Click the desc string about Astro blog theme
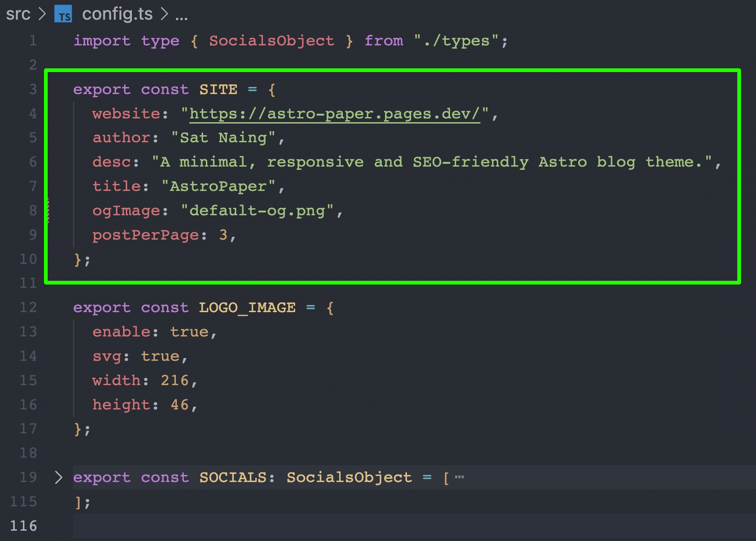 click(432, 162)
